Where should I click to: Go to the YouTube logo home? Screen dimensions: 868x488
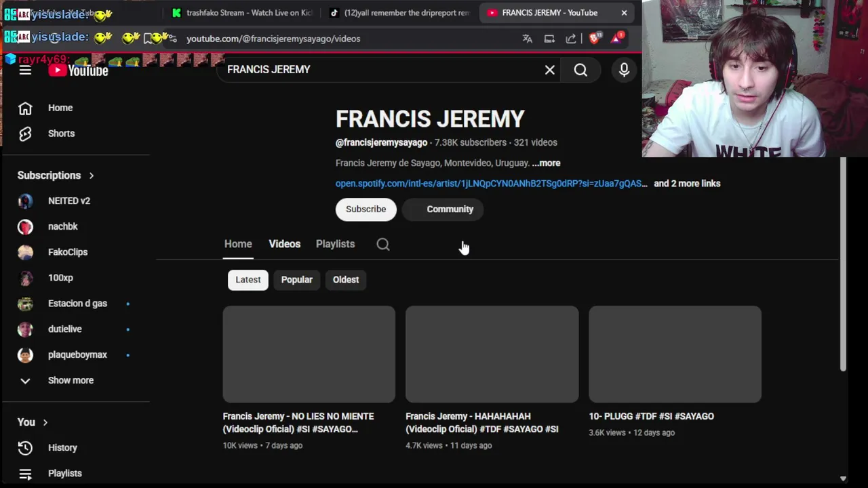tap(78, 70)
